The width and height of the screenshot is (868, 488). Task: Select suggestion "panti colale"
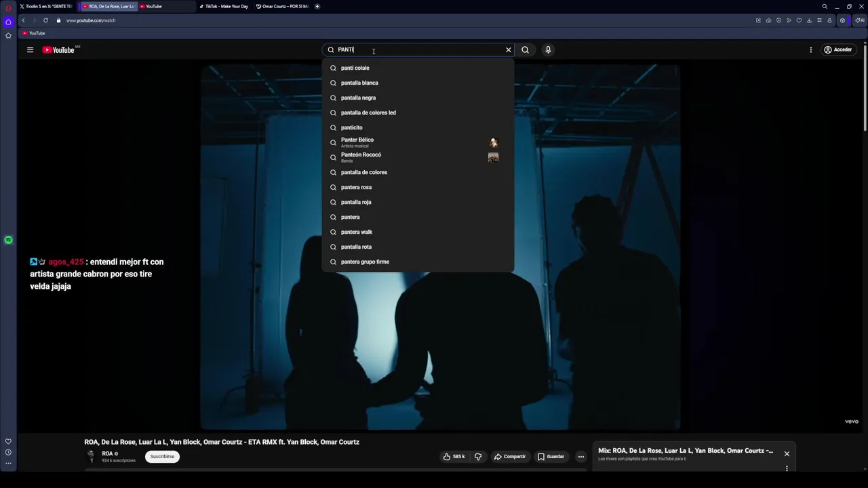[x=418, y=68]
